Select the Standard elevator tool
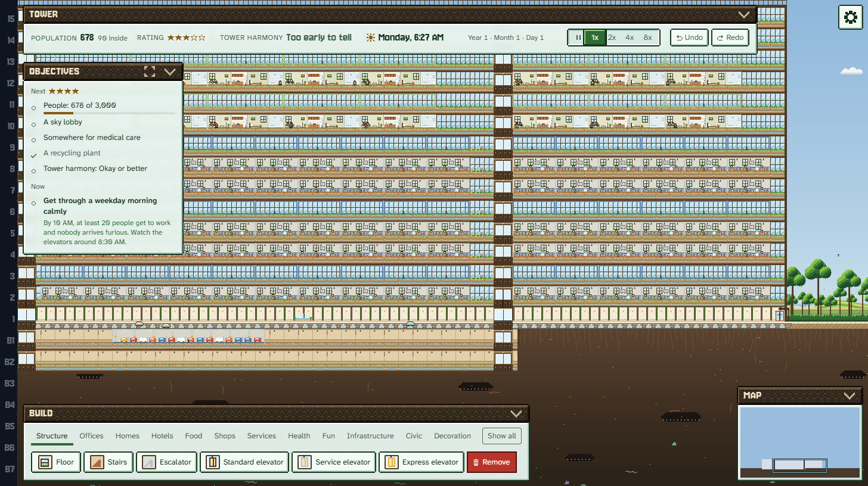 (244, 462)
